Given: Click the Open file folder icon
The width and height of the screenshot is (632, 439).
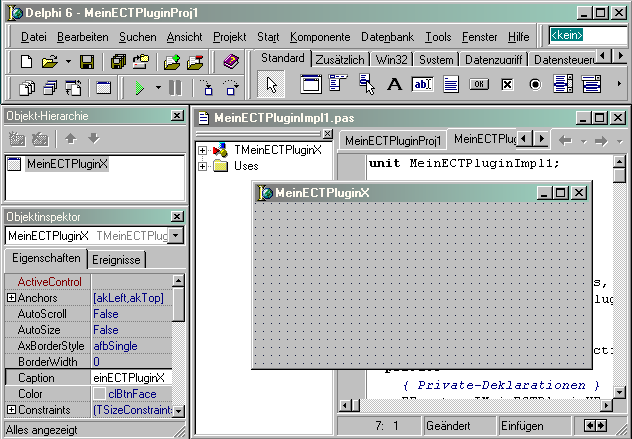Looking at the screenshot, I should point(50,62).
